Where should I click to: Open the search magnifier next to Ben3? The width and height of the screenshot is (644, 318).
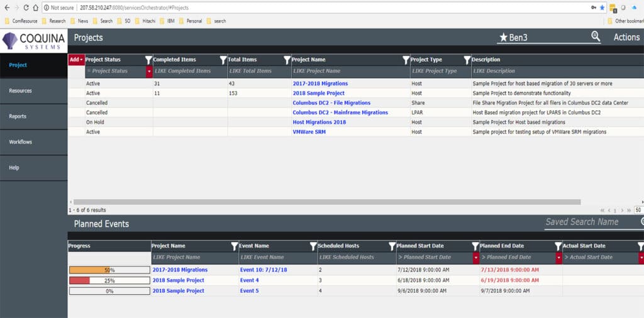coord(596,36)
